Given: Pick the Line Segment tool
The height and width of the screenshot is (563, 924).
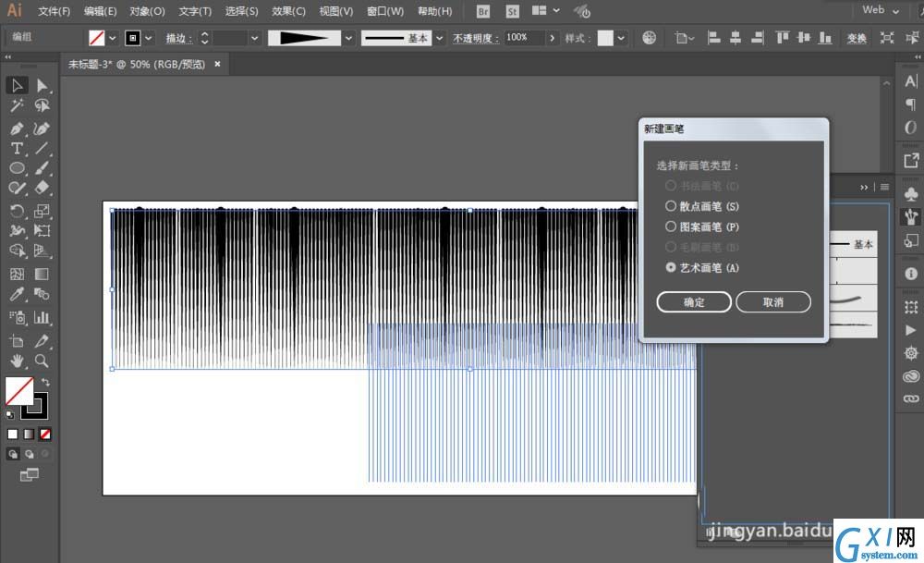Looking at the screenshot, I should pyautogui.click(x=42, y=148).
